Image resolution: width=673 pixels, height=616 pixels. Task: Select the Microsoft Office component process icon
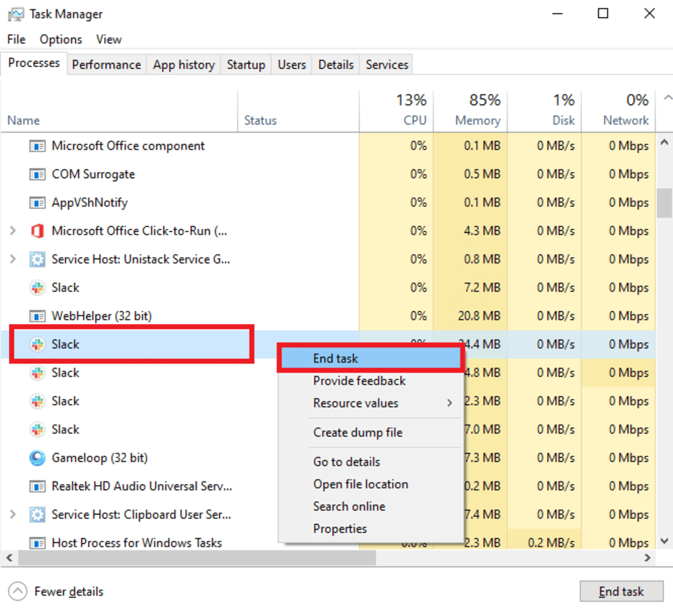[x=37, y=146]
